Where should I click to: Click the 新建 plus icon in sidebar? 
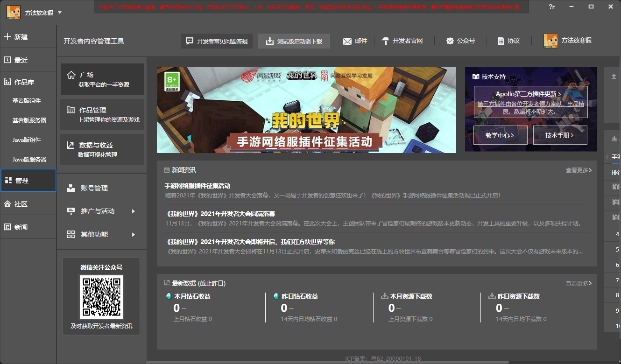click(x=7, y=36)
